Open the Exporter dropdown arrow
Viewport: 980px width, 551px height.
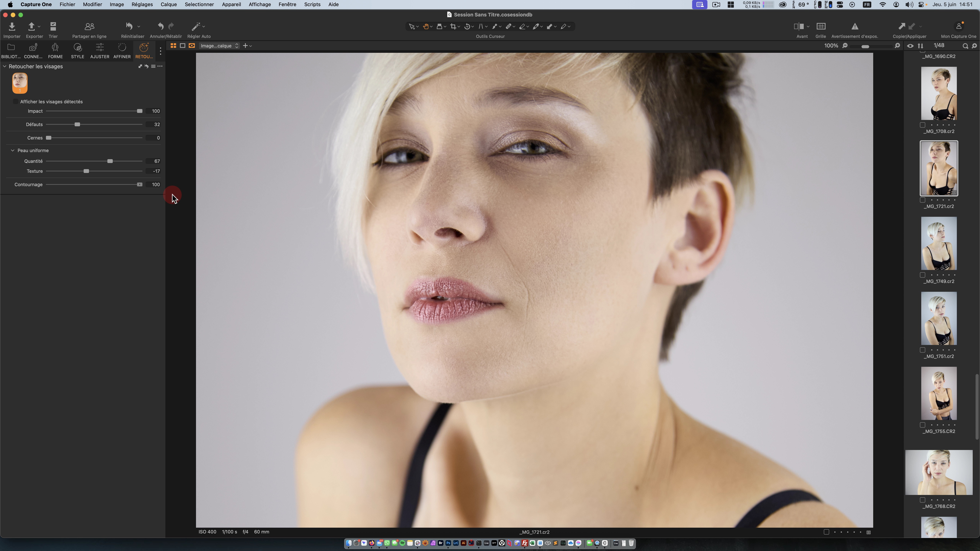click(x=39, y=26)
